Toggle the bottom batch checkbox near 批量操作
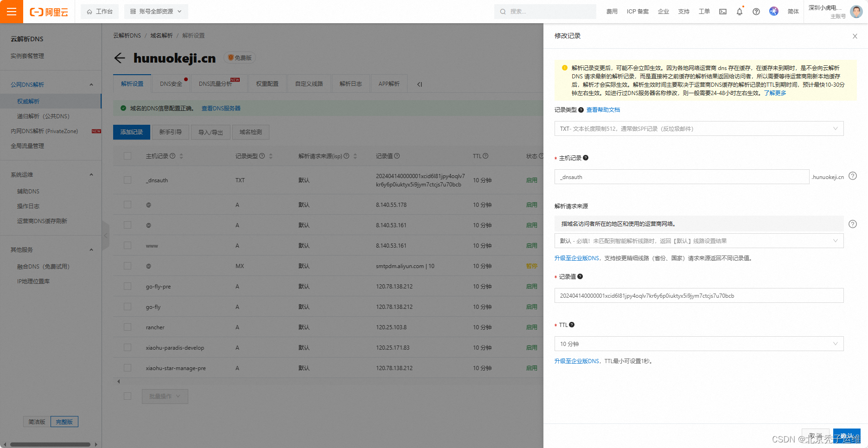The width and height of the screenshot is (868, 448). [x=128, y=396]
